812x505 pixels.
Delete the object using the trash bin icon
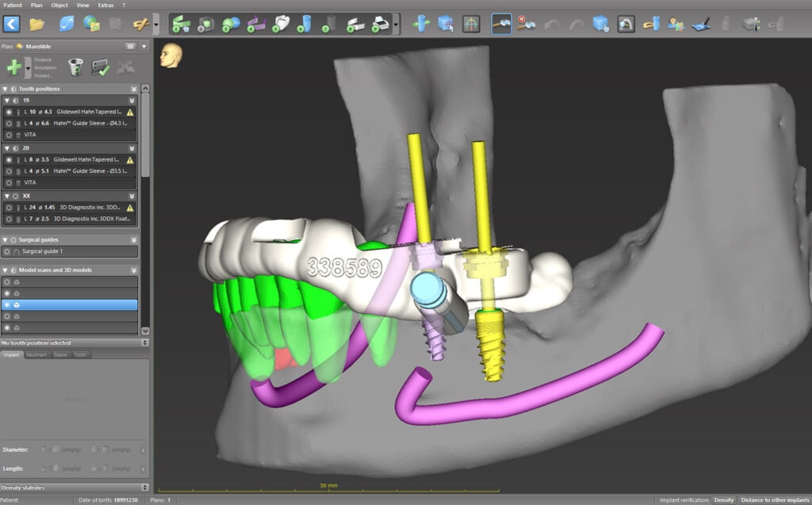coord(75,67)
